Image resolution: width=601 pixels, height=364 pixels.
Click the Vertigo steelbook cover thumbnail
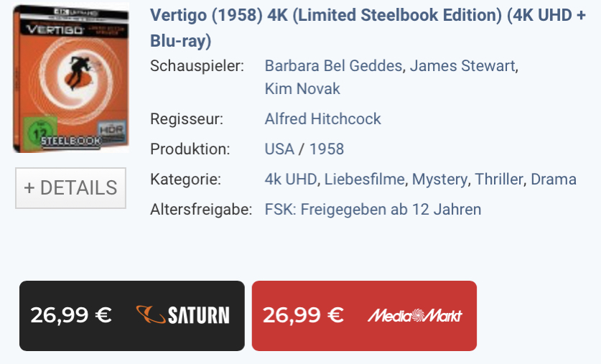(x=71, y=78)
